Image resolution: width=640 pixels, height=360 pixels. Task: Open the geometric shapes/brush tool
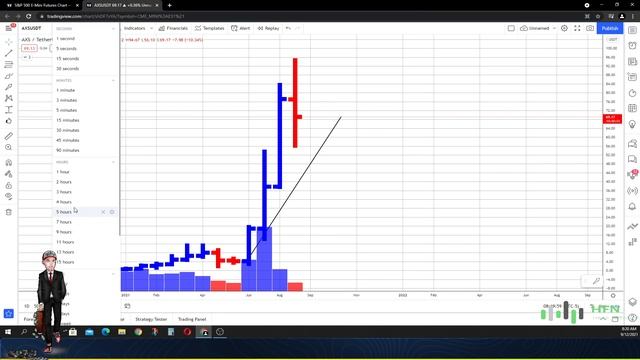[x=9, y=76]
